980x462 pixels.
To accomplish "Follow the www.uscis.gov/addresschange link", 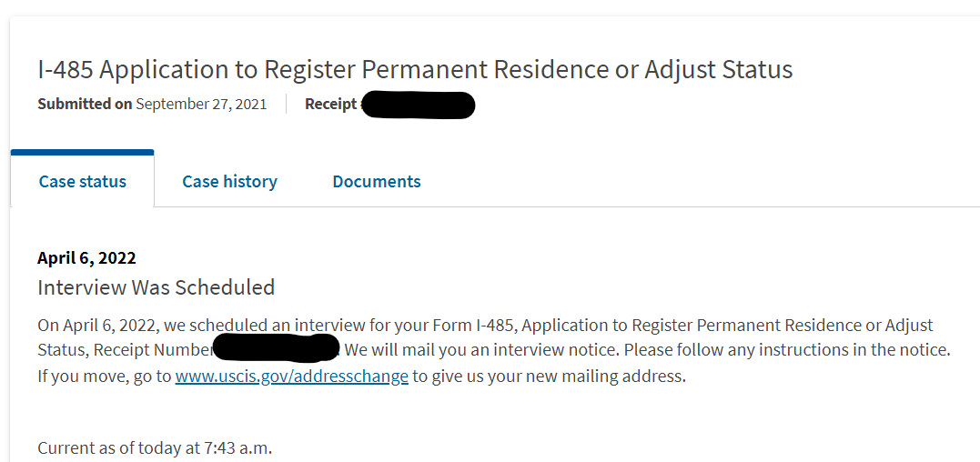I will click(291, 376).
